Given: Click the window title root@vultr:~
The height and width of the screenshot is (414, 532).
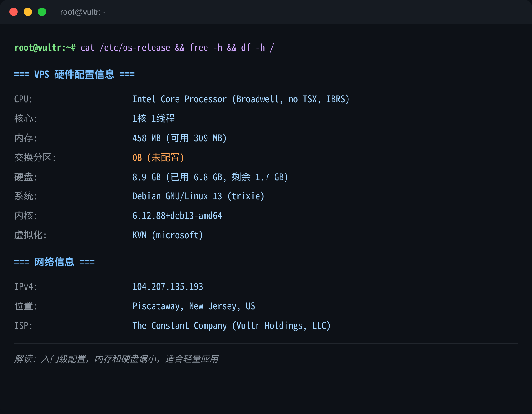Looking at the screenshot, I should (x=83, y=12).
